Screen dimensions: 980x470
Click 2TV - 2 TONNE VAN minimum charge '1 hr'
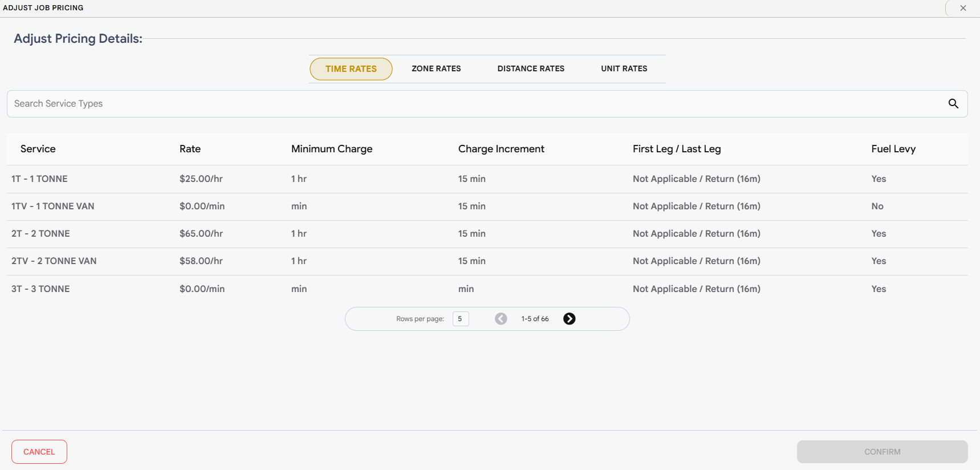299,261
